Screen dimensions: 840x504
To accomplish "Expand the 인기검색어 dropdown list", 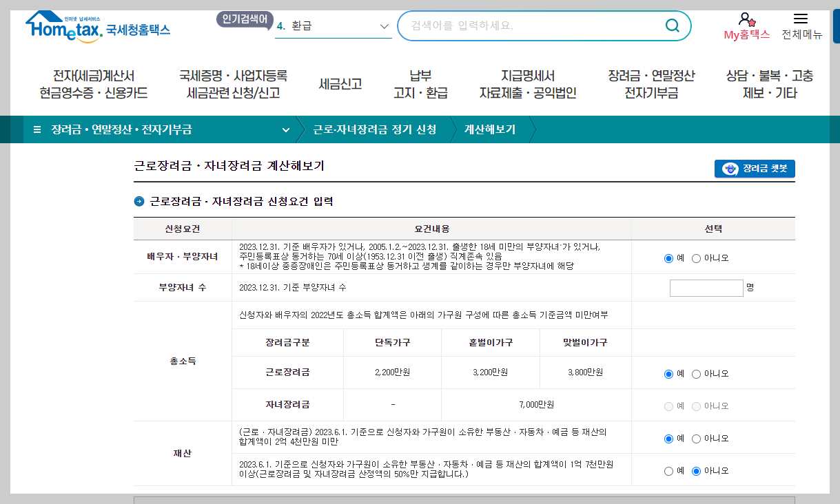I will point(334,26).
